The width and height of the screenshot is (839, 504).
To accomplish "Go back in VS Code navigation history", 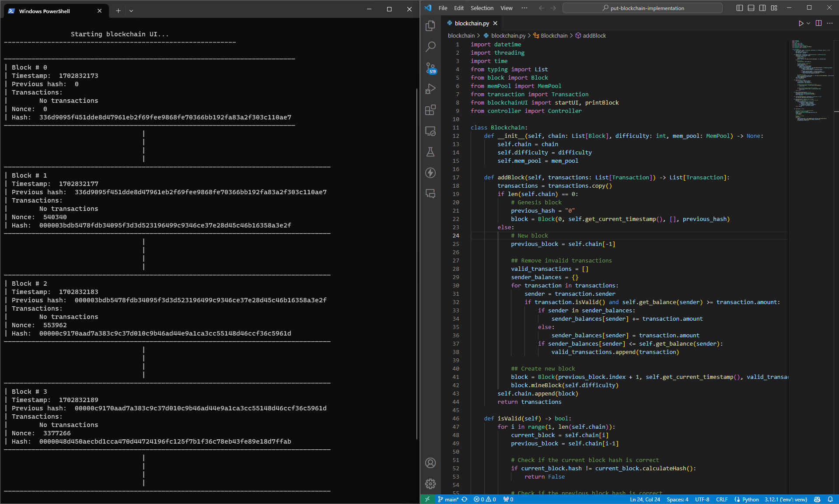I will tap(542, 8).
